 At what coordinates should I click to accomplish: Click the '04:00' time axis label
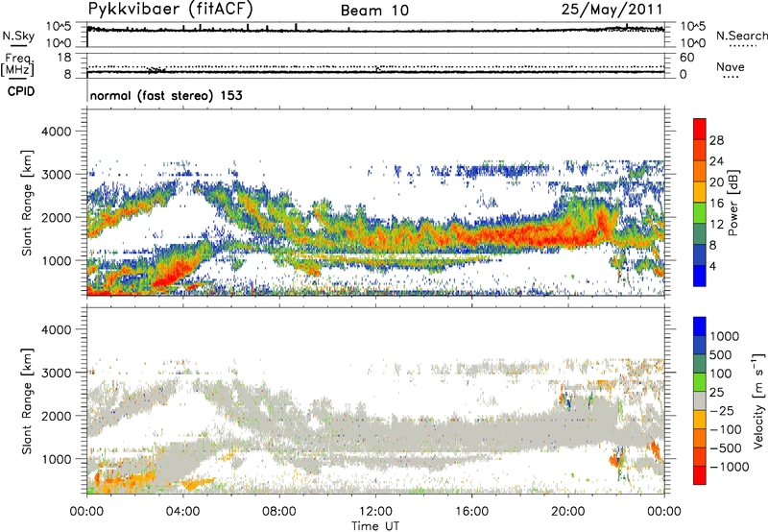[x=183, y=512]
